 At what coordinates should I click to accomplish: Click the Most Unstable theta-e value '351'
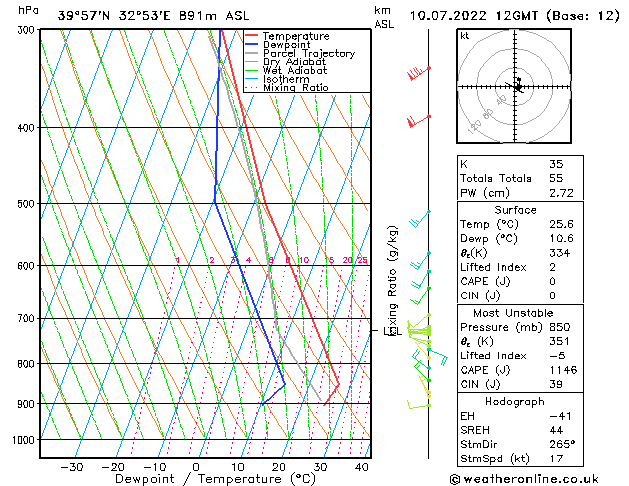[x=560, y=341]
